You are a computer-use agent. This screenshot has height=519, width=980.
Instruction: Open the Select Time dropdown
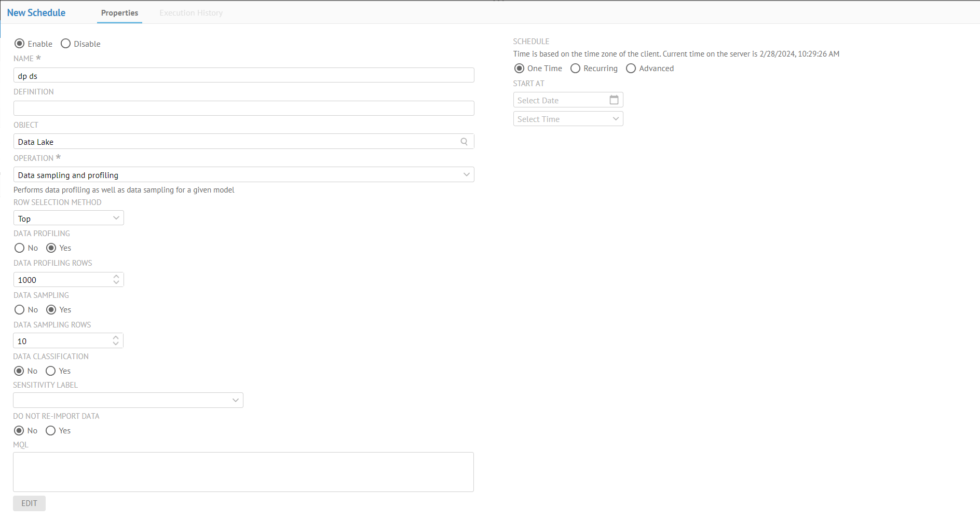coord(616,119)
